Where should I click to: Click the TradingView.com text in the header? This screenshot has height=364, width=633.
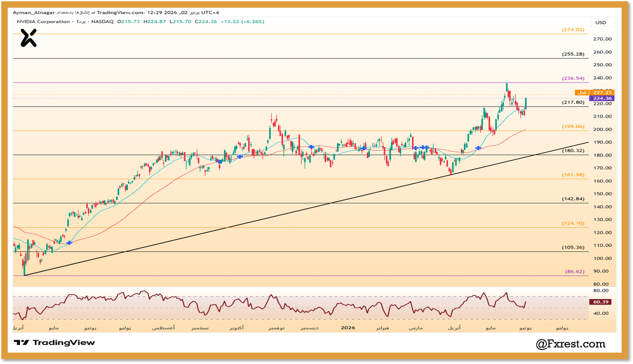pyautogui.click(x=120, y=13)
